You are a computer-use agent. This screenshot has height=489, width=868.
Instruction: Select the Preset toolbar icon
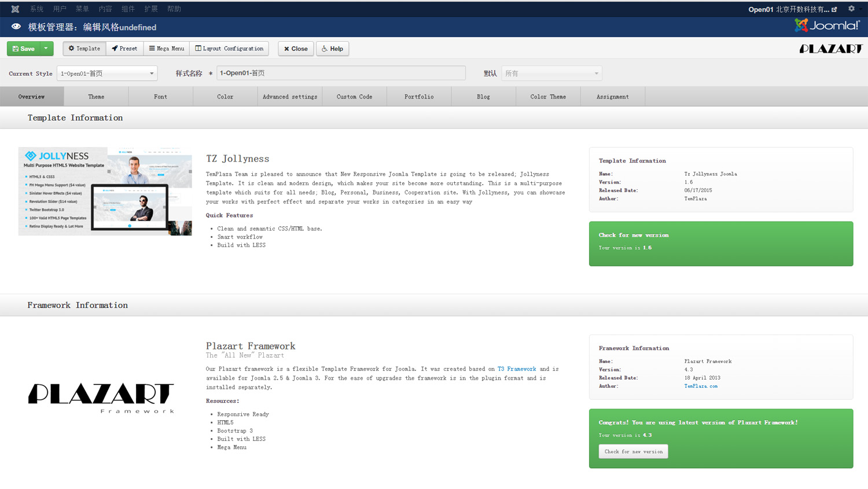pos(113,49)
